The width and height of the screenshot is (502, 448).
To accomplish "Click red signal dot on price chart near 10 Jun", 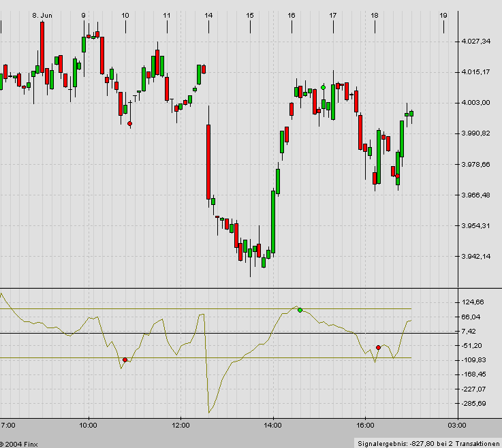I will tap(129, 123).
